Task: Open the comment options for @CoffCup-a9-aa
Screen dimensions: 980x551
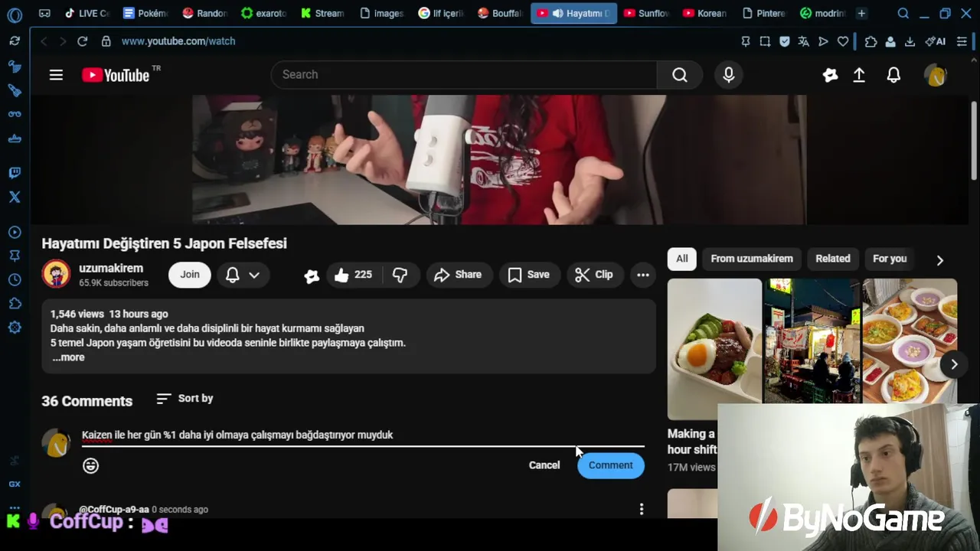Action: [x=642, y=509]
